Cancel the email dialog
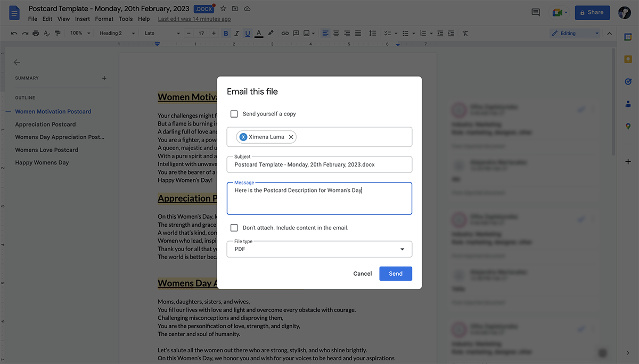The width and height of the screenshot is (639, 364). pos(362,274)
